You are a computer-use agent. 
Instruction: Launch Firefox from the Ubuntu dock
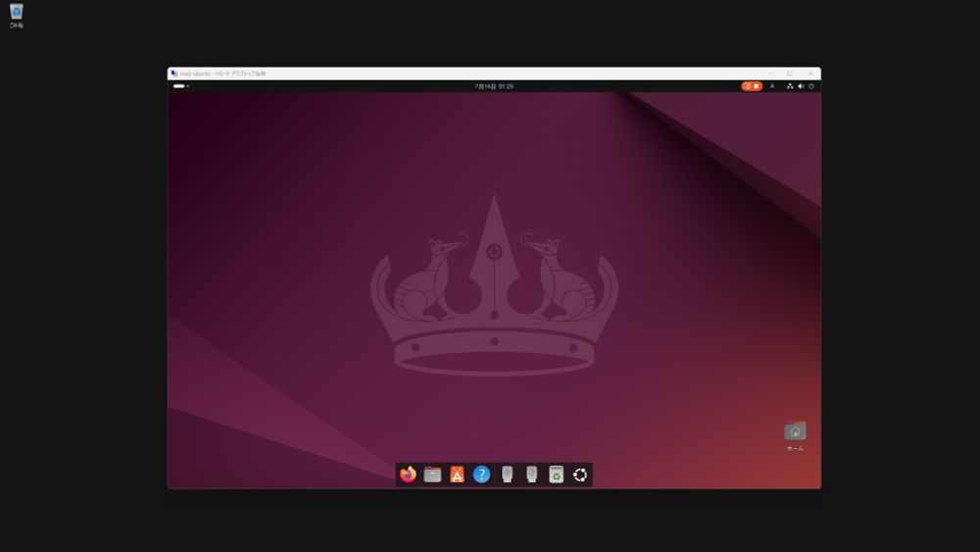point(408,475)
